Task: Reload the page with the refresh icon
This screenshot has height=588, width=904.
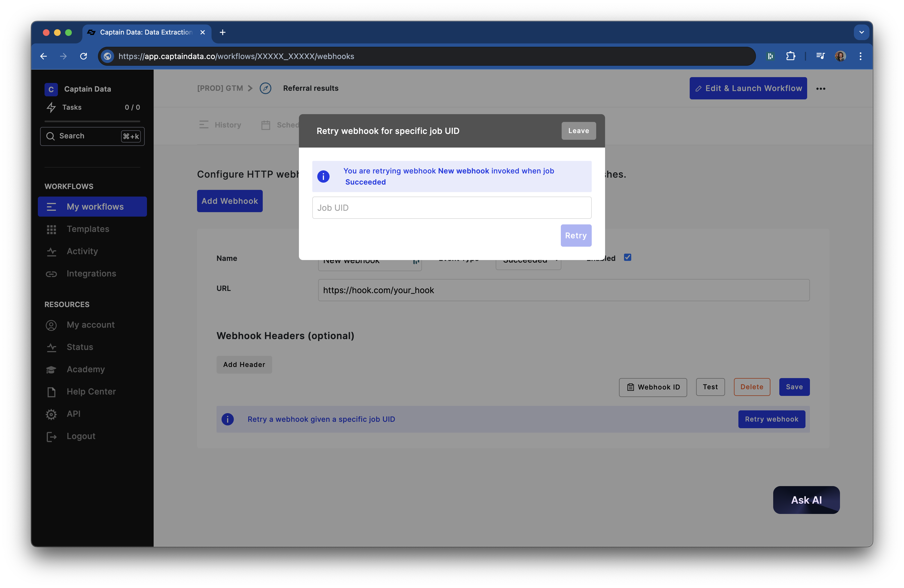Action: click(83, 56)
